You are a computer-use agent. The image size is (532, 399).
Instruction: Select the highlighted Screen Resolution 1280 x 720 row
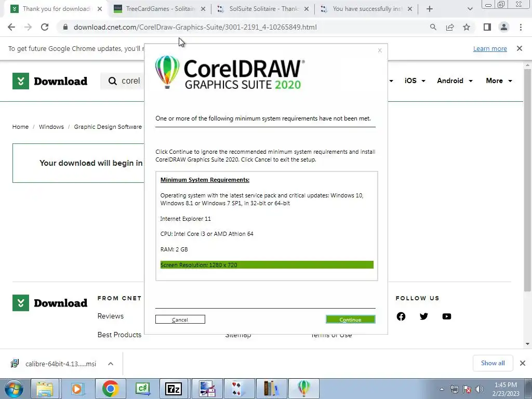pyautogui.click(x=267, y=264)
